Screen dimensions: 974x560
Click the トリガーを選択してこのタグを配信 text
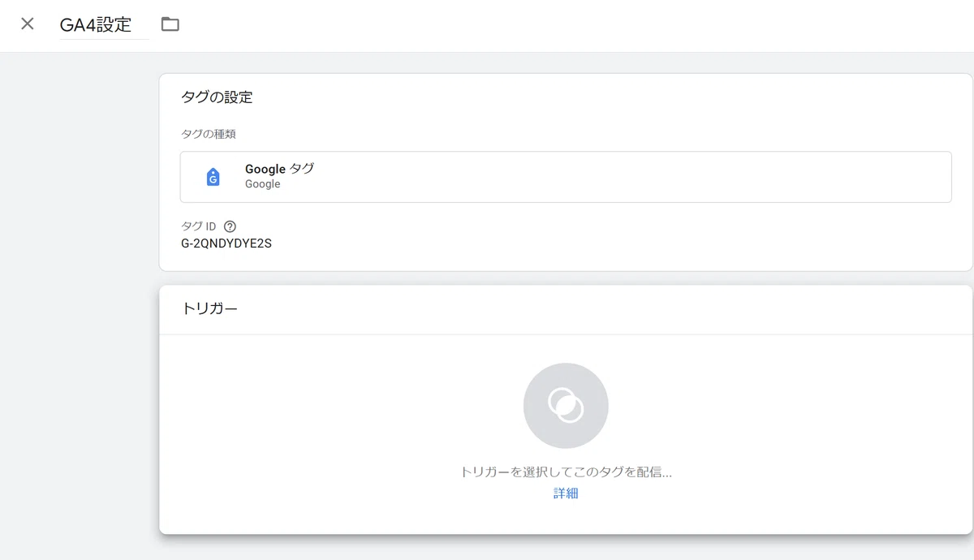point(566,472)
